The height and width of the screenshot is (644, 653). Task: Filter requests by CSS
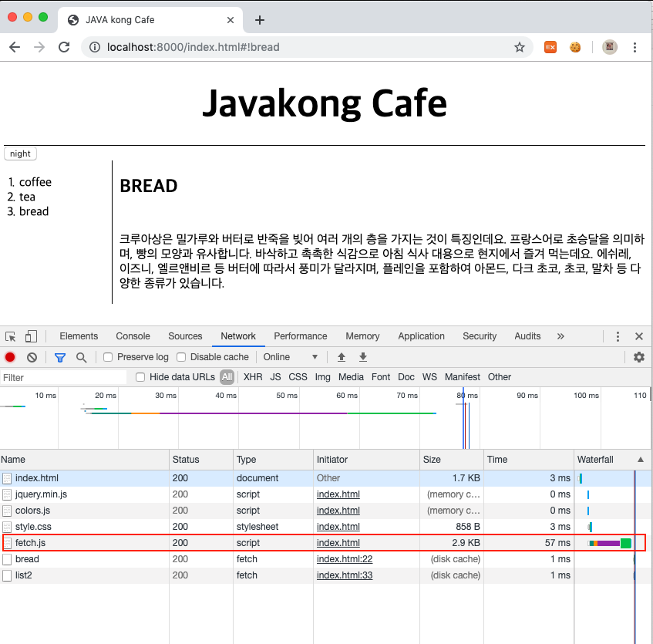(x=298, y=377)
